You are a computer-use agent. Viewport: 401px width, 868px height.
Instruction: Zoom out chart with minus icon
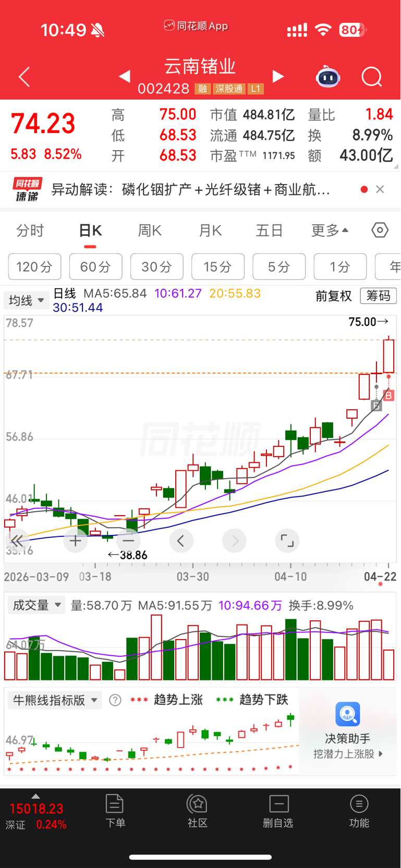pos(129,541)
